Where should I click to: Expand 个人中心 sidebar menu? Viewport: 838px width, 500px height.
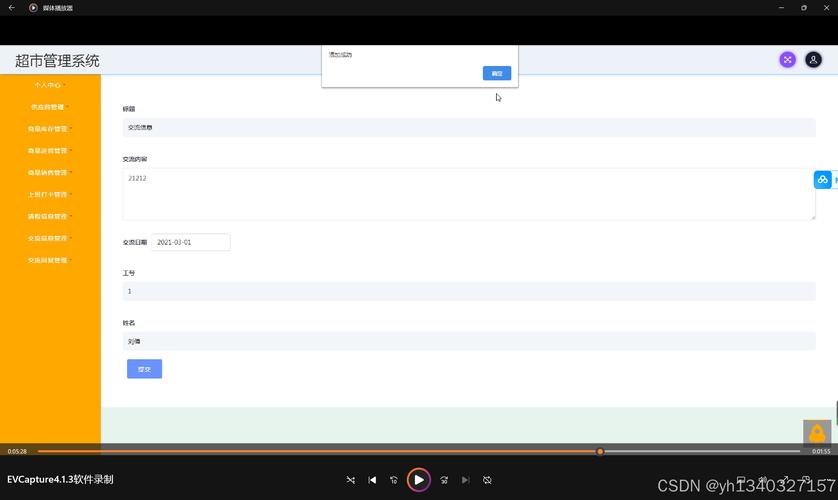[49, 85]
